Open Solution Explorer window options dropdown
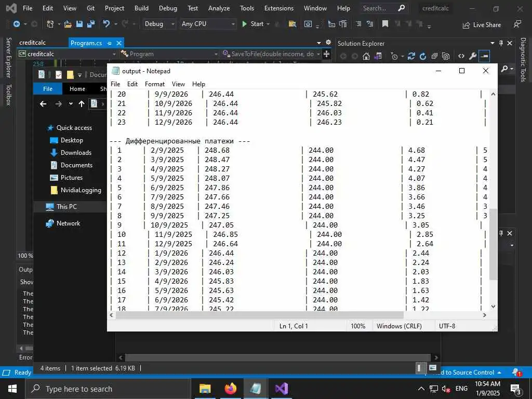 (x=493, y=43)
